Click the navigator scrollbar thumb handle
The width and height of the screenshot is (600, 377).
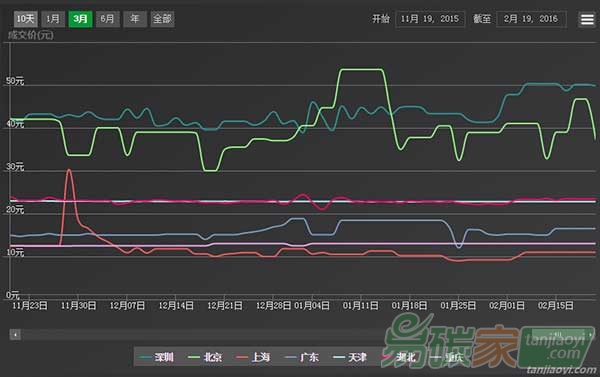(559, 335)
